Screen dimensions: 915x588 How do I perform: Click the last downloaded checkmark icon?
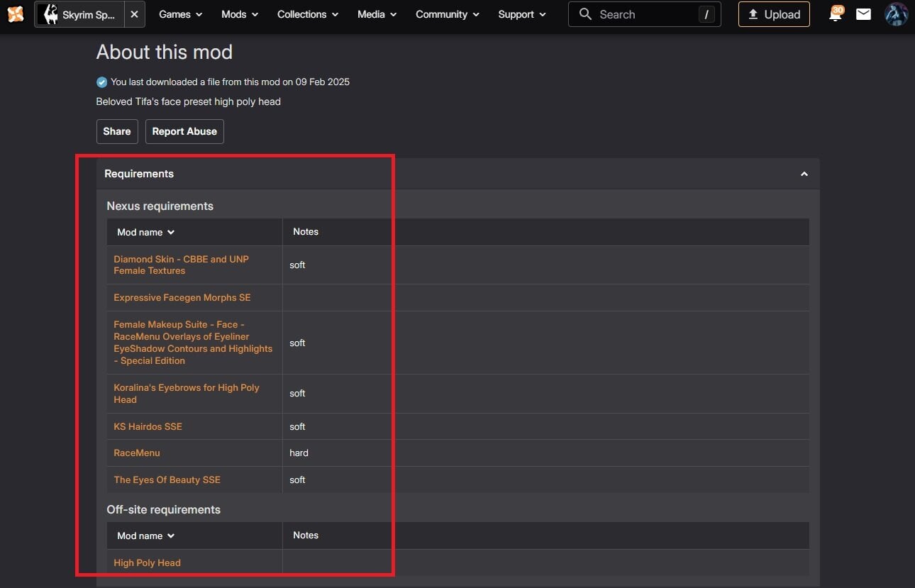pyautogui.click(x=101, y=82)
